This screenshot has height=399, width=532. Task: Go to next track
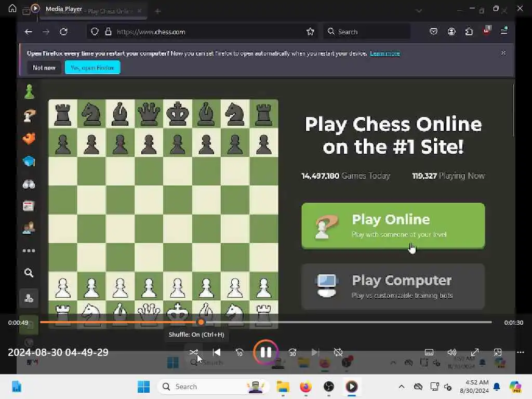point(315,353)
